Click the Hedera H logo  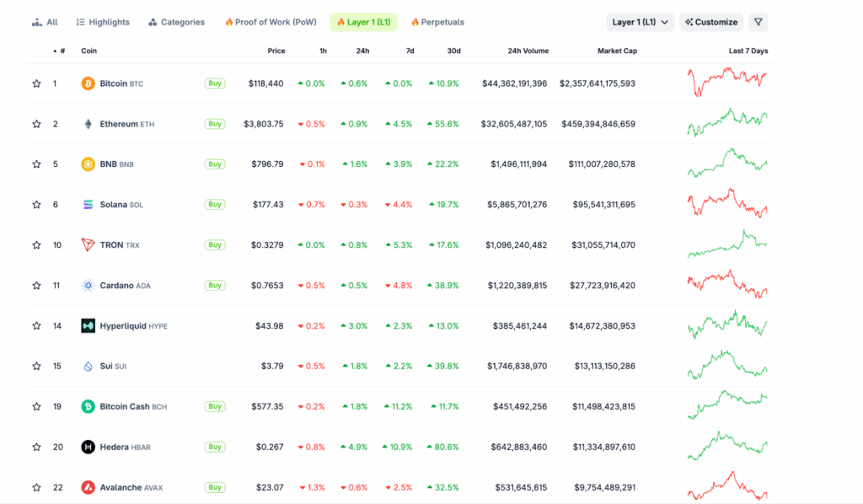[x=88, y=447]
